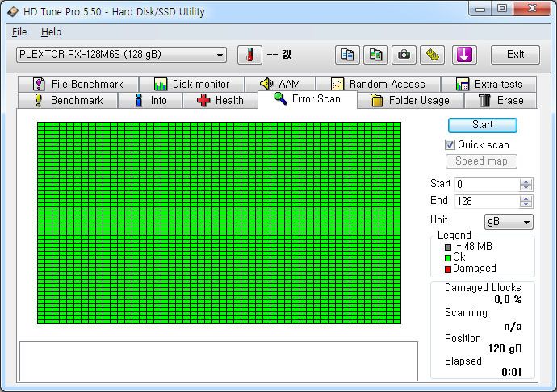Click the gray block-size legend square
Screen dimensions: 557x392
click(448, 248)
